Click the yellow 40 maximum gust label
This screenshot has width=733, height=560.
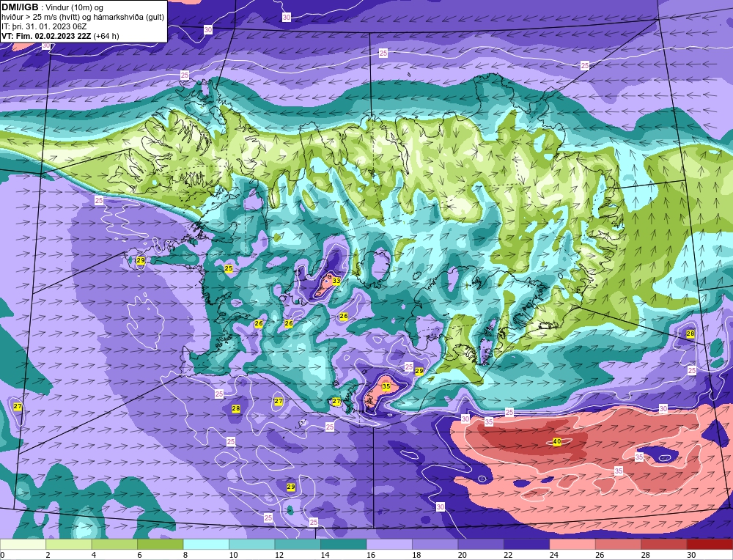557,441
